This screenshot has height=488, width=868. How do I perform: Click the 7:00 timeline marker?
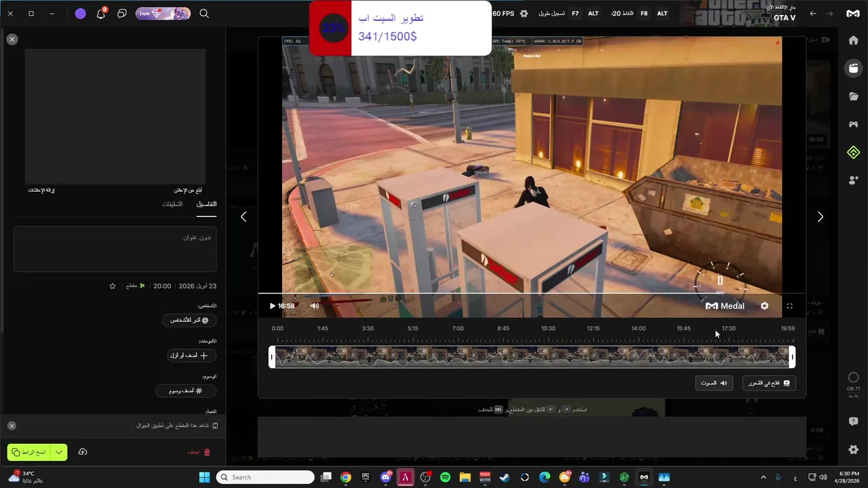[458, 328]
